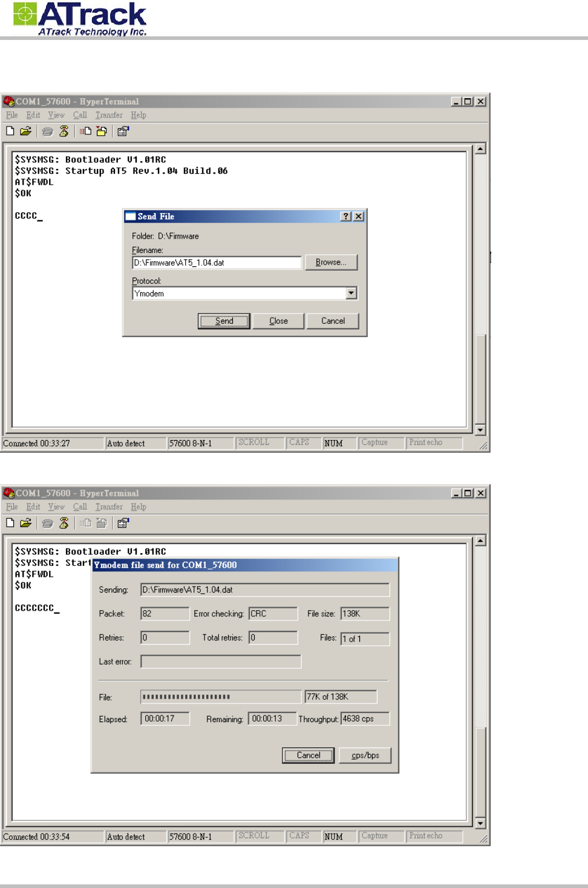The height and width of the screenshot is (888, 588).
Task: Click the Throughput field showing 4638 cps
Action: coord(365,719)
